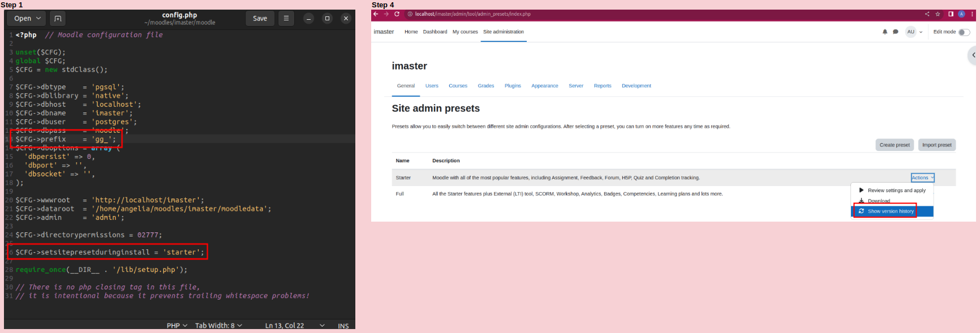Click the $CFG->wwwroot line in editor

(x=110, y=200)
